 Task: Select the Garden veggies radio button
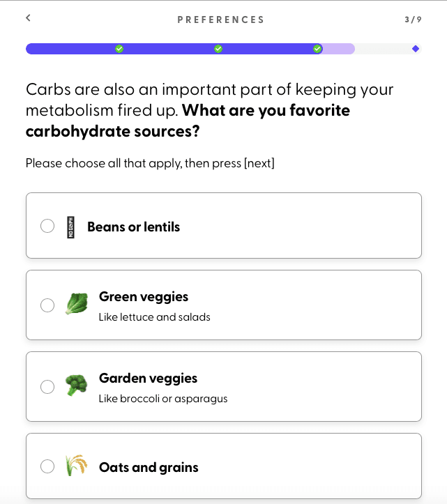47,386
